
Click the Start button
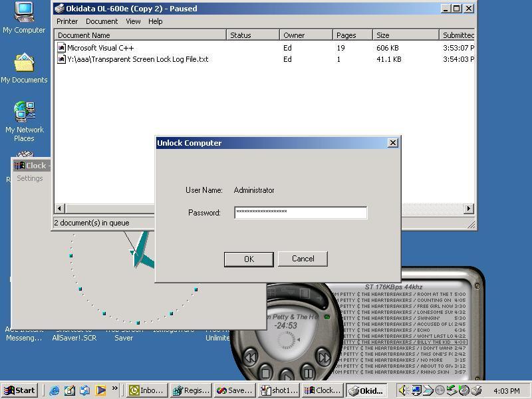pyautogui.click(x=20, y=390)
